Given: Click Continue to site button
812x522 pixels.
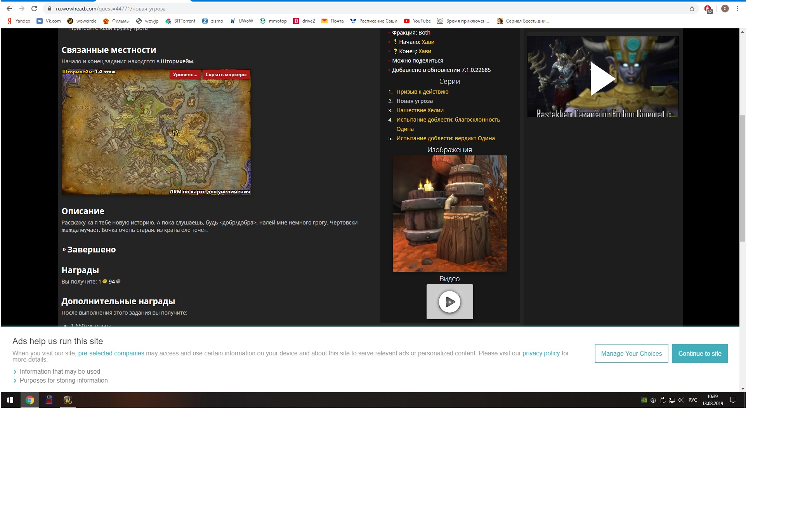Looking at the screenshot, I should [x=699, y=353].
